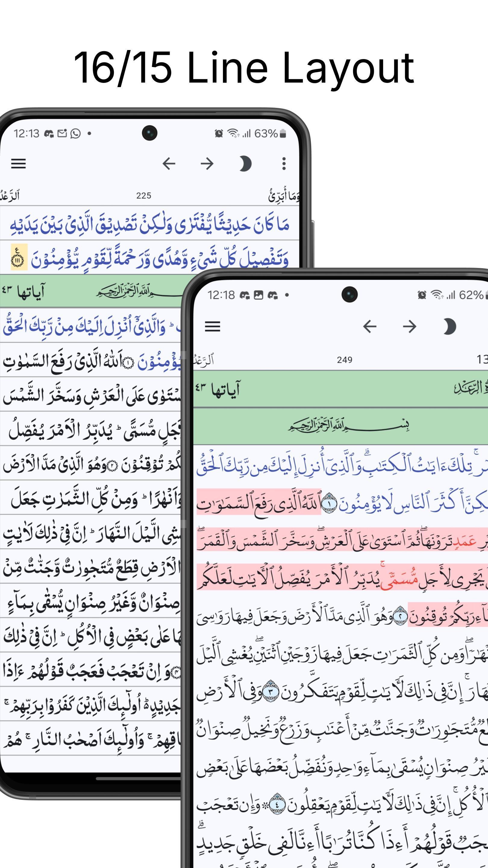Tap green surah header on front phone
The height and width of the screenshot is (868, 488).
(x=340, y=389)
